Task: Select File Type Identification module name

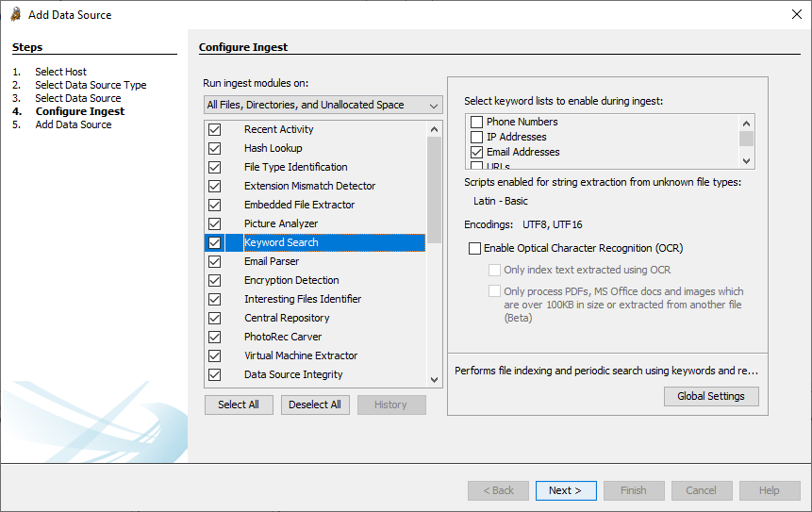Action: tap(296, 167)
